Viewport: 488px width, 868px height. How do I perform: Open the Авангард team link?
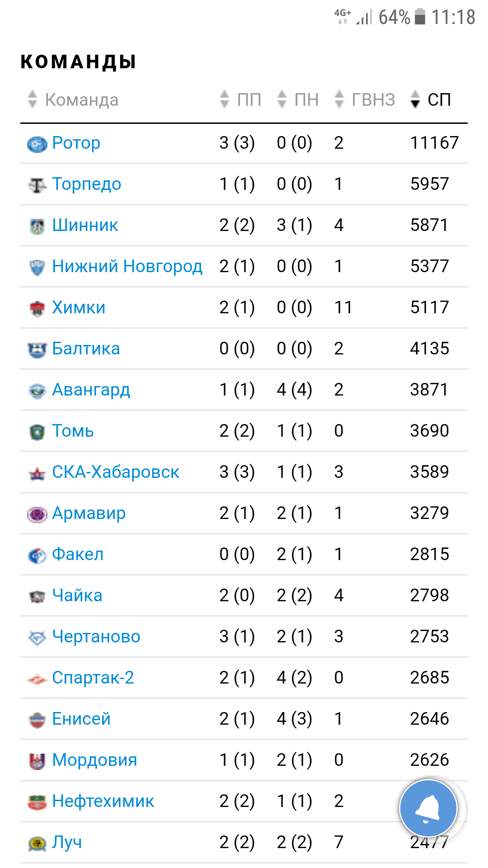pyautogui.click(x=91, y=390)
